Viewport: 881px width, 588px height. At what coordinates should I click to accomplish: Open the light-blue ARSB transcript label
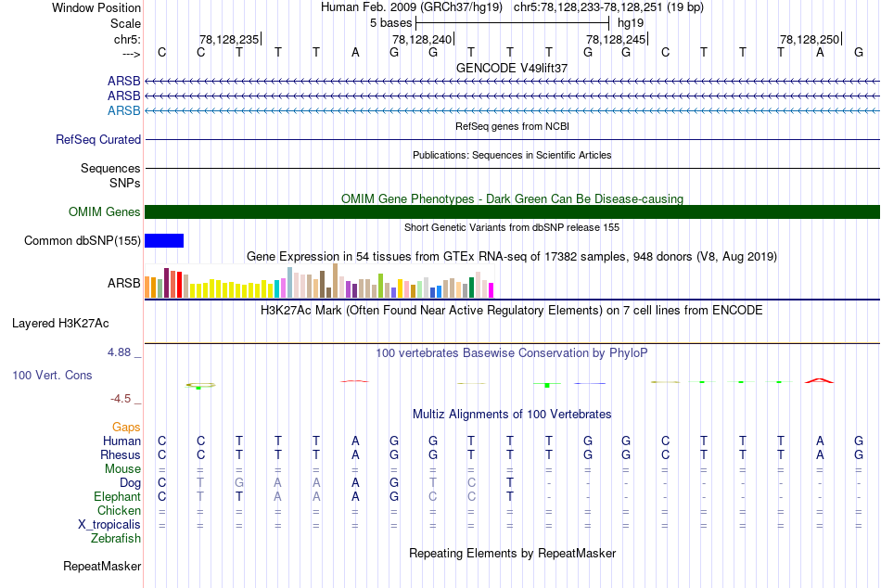(x=123, y=110)
